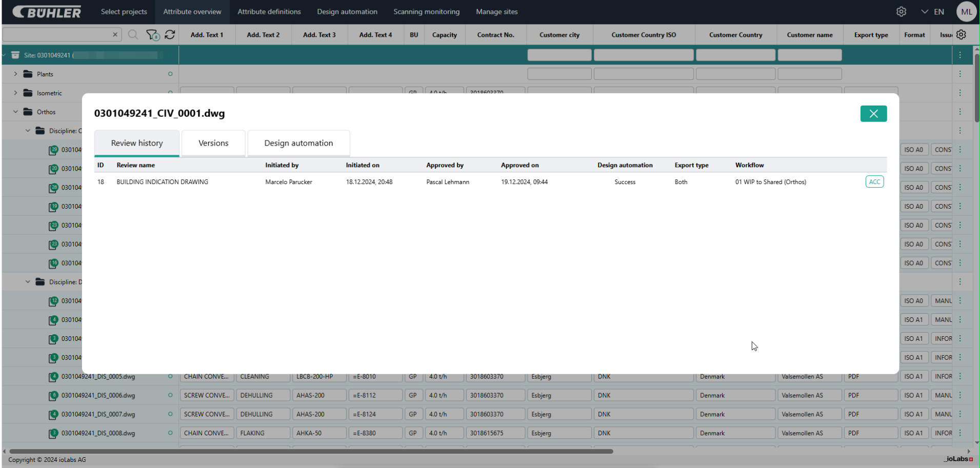The height and width of the screenshot is (468, 980).
Task: Open Design automation in top navigation
Action: (x=347, y=12)
